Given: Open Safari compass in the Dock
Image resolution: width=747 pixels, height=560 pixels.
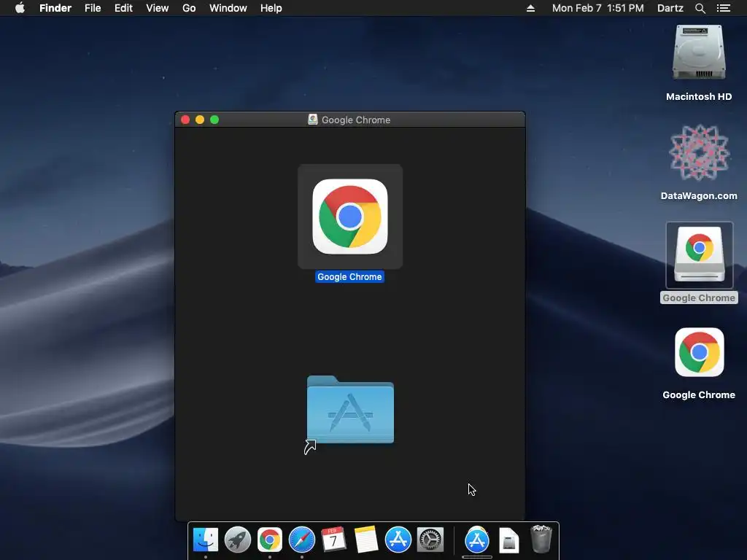Looking at the screenshot, I should point(301,540).
